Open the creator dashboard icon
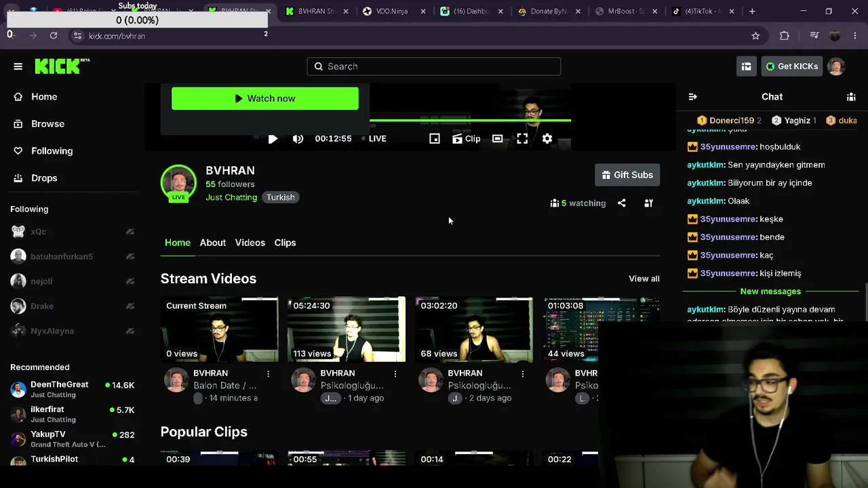The image size is (868, 488). tap(747, 66)
